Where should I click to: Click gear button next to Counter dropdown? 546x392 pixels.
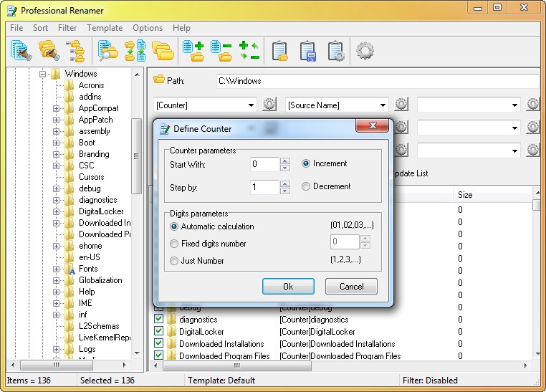269,104
